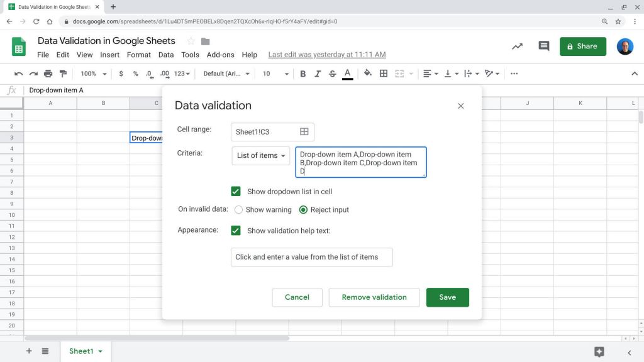
Task: Click the merge cells icon
Action: tap(399, 74)
